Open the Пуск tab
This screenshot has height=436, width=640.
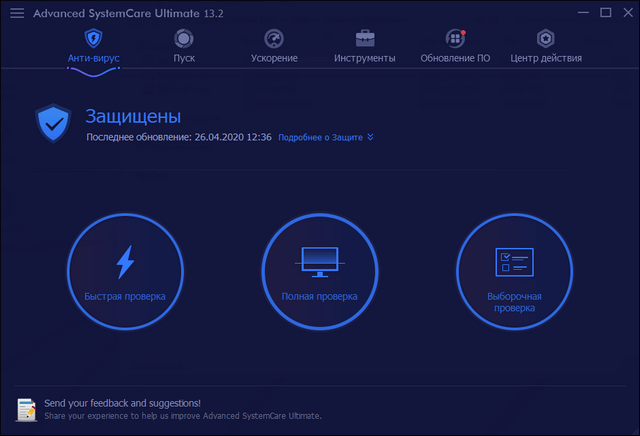(184, 39)
